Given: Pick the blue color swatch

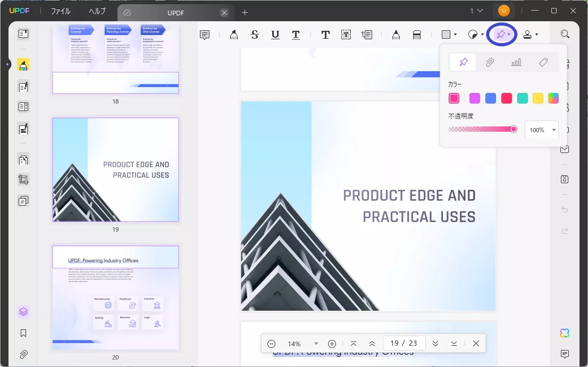Looking at the screenshot, I should click(491, 98).
